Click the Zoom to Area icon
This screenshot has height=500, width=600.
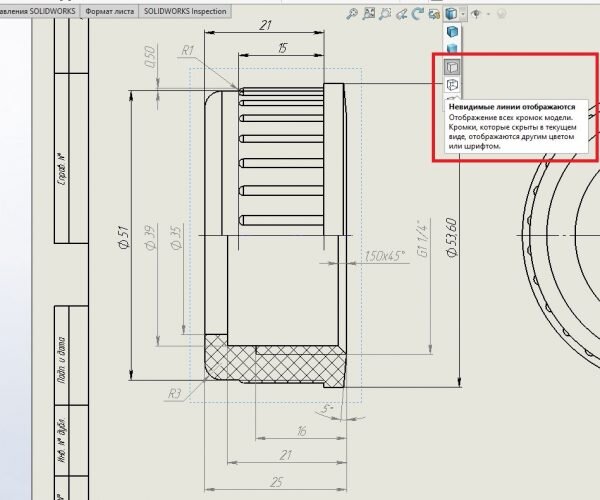(x=369, y=14)
